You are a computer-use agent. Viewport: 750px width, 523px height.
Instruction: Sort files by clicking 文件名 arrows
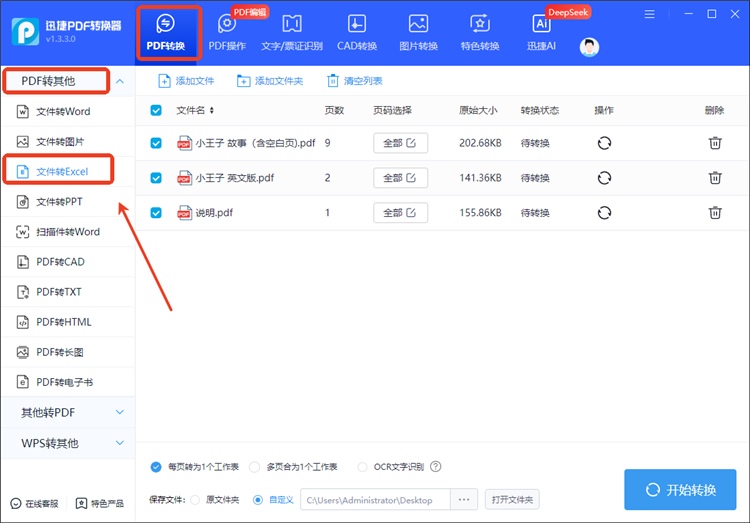[x=212, y=111]
